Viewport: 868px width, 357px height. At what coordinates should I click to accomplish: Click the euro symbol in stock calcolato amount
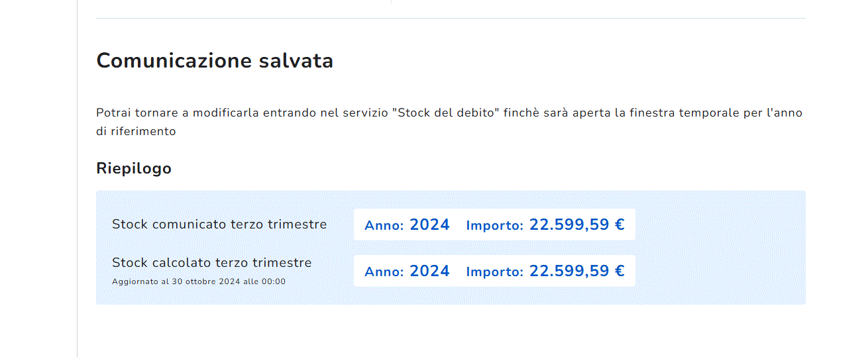click(x=620, y=272)
